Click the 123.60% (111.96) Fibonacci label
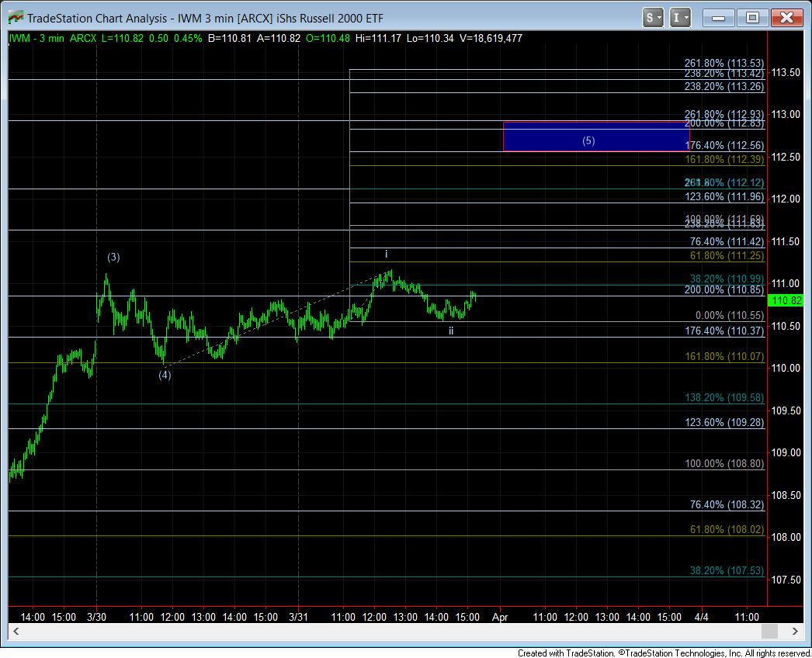This screenshot has width=812, height=658. click(724, 197)
